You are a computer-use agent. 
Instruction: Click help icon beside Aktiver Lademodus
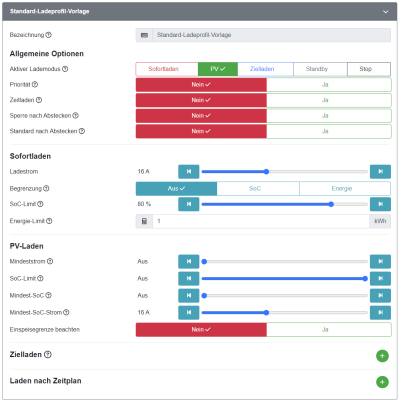pyautogui.click(x=65, y=69)
